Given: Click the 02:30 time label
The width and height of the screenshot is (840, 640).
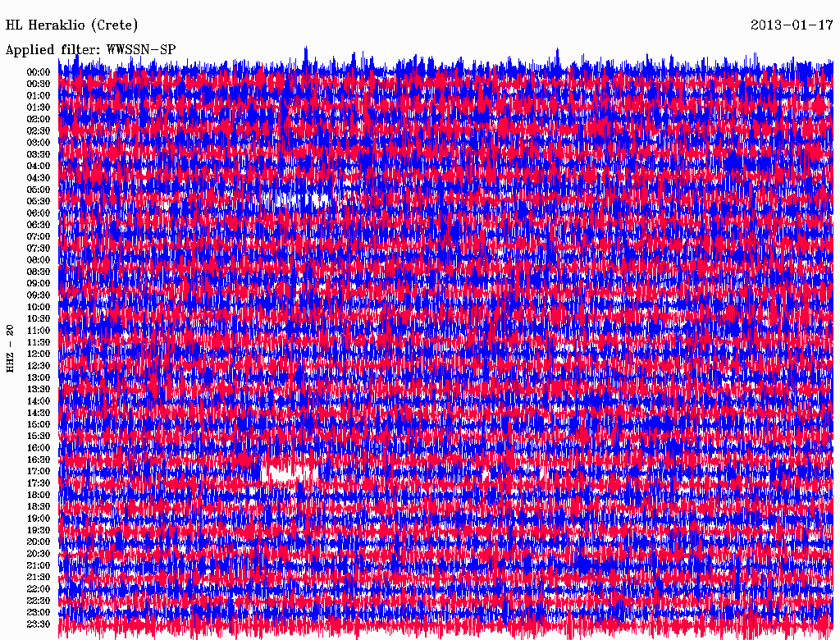Looking at the screenshot, I should [39, 130].
